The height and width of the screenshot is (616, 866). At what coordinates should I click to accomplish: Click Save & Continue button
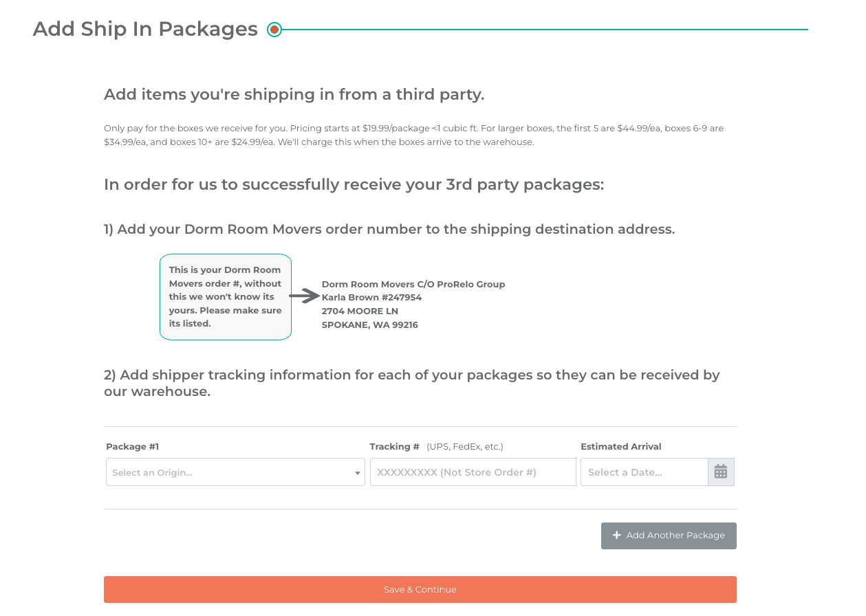[420, 589]
